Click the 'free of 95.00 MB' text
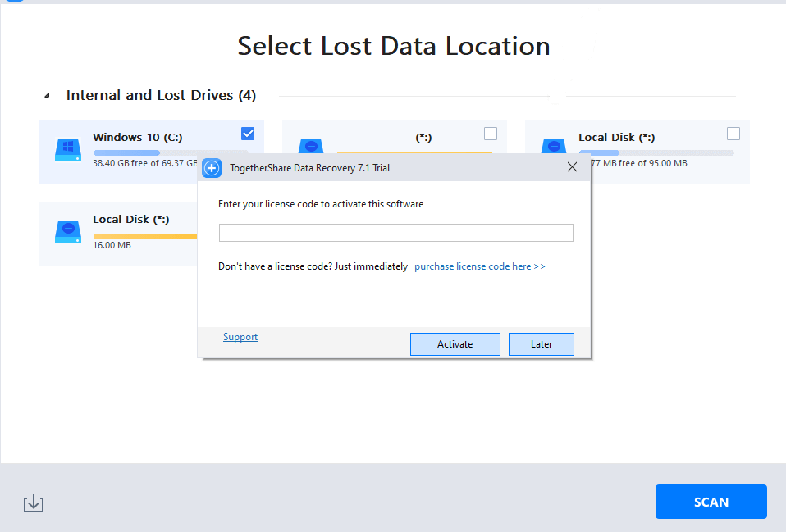786x532 pixels. [652, 163]
